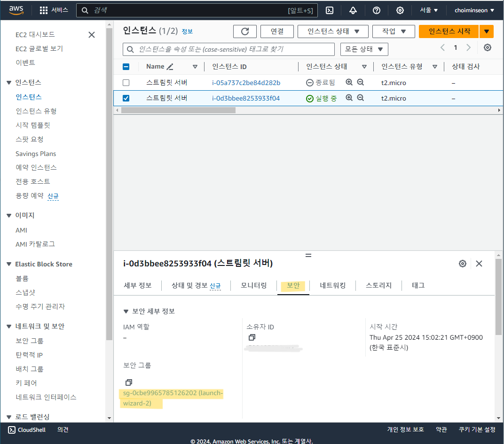Switch to 모니터링 tab

(253, 285)
